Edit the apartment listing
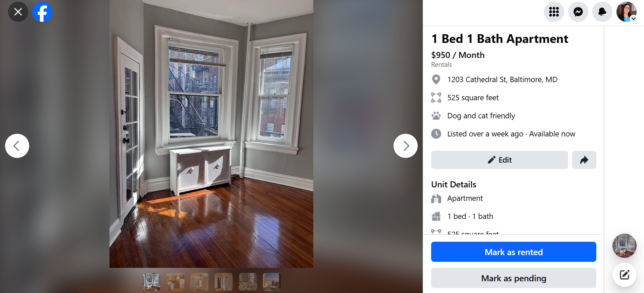The image size is (644, 293). tap(500, 160)
